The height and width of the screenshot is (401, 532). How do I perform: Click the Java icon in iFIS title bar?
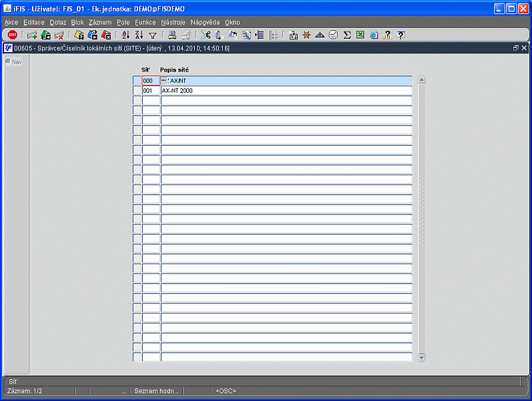tap(7, 9)
